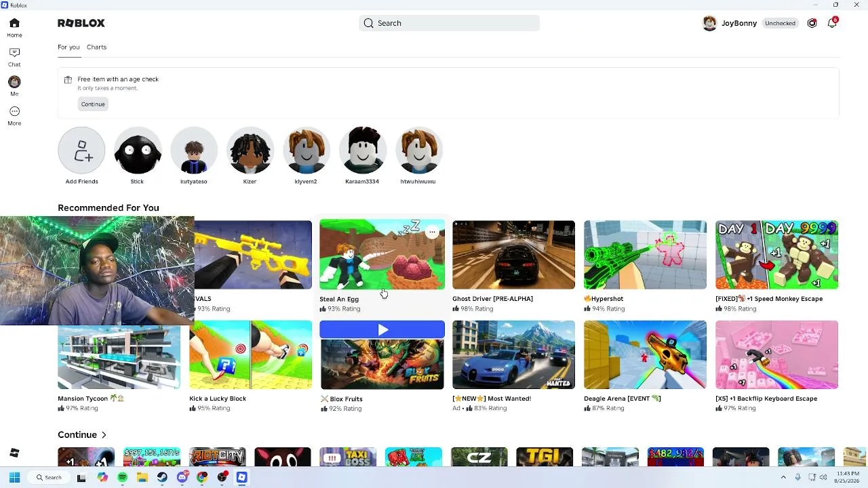Image resolution: width=868 pixels, height=488 pixels.
Task: Open the Windows Start menu
Action: tap(14, 477)
